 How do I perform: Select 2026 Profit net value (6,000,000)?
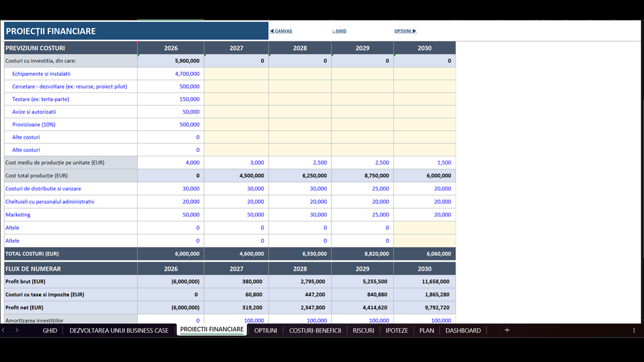(x=171, y=308)
